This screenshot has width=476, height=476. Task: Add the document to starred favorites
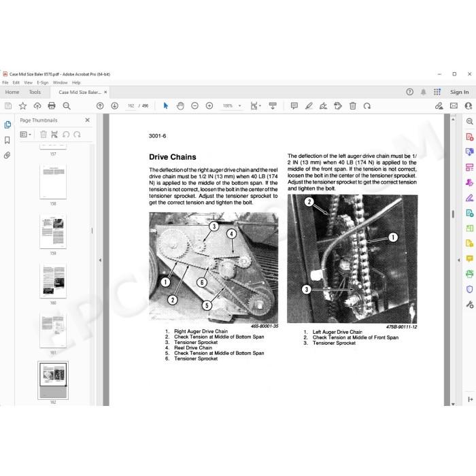(x=22, y=105)
